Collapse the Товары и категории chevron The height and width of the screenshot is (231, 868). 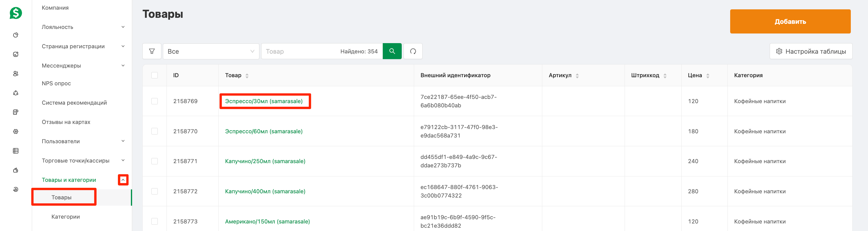coord(123,180)
